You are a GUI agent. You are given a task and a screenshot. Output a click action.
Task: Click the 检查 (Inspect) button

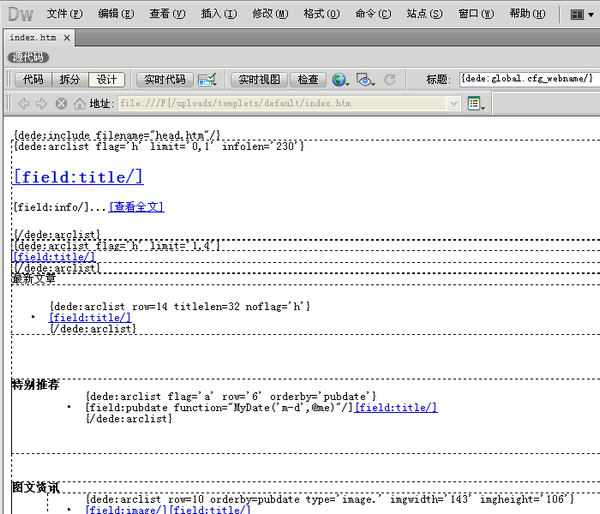[308, 79]
